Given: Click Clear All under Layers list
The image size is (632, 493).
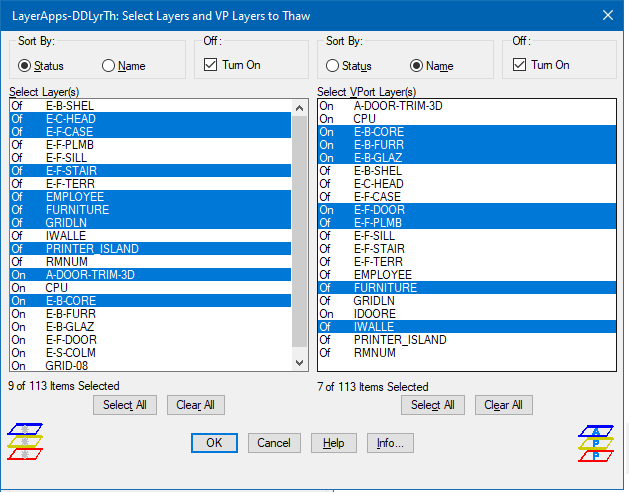Looking at the screenshot, I should tap(195, 405).
